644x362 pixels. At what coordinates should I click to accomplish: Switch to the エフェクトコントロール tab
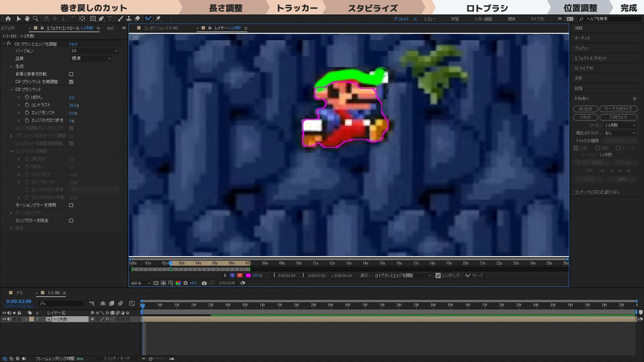[69, 28]
